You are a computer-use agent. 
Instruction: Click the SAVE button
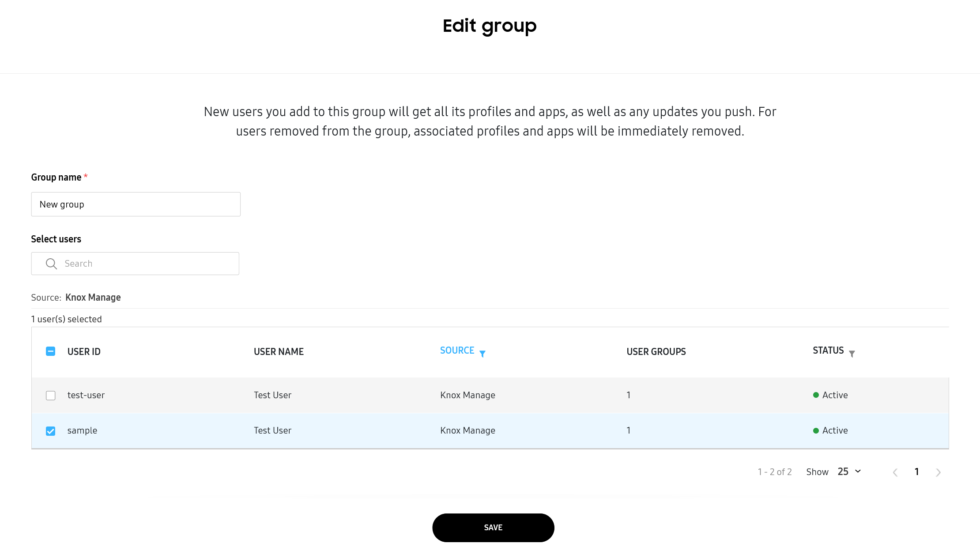tap(493, 528)
